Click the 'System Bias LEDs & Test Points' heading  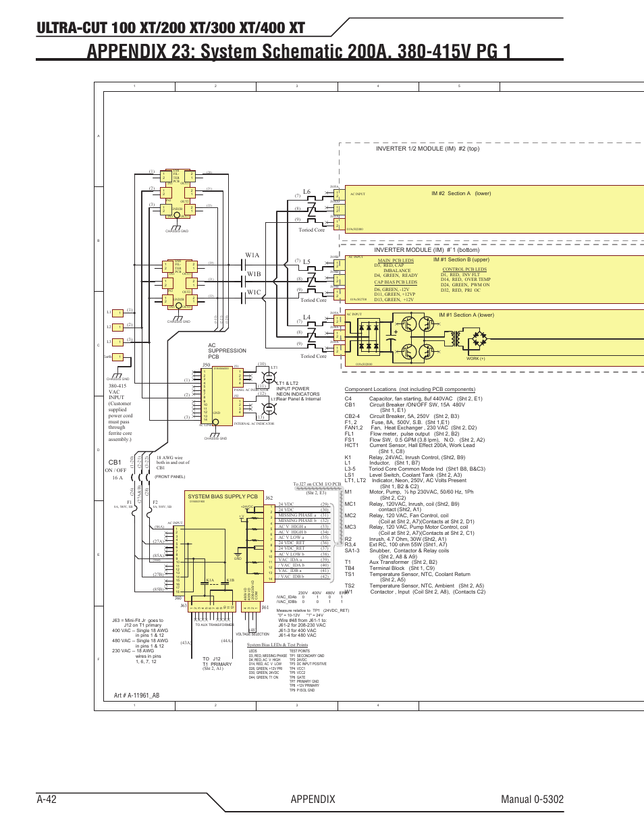click(277, 645)
